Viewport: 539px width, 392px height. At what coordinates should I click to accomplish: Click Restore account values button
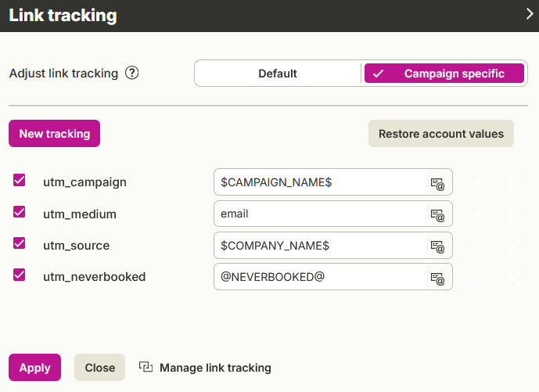point(441,134)
